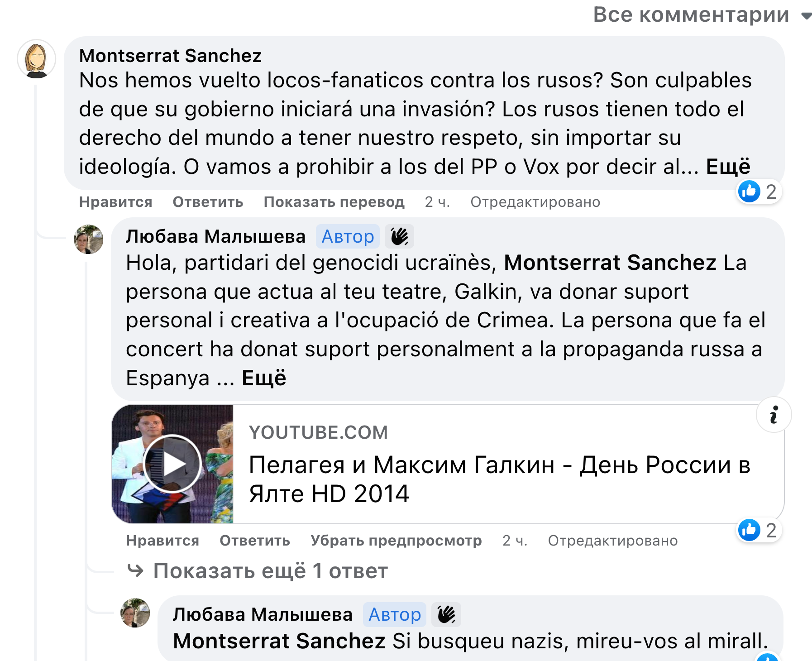Play the YouTube video preview
Screen dimensions: 812x661
click(172, 464)
